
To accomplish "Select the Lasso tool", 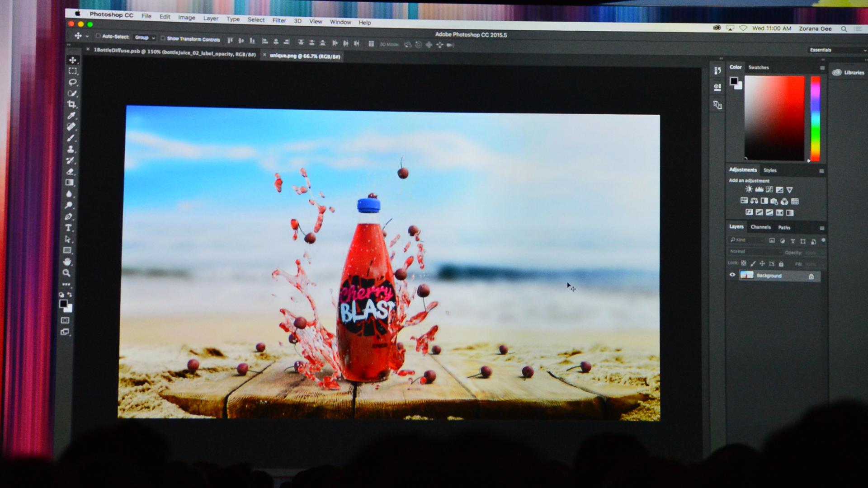I will pos(72,82).
